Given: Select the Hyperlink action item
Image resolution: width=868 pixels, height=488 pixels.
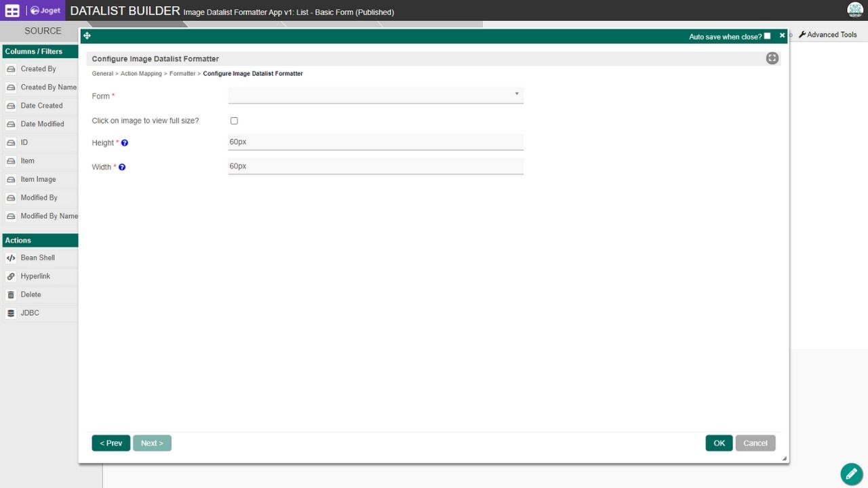Looking at the screenshot, I should point(39,277).
